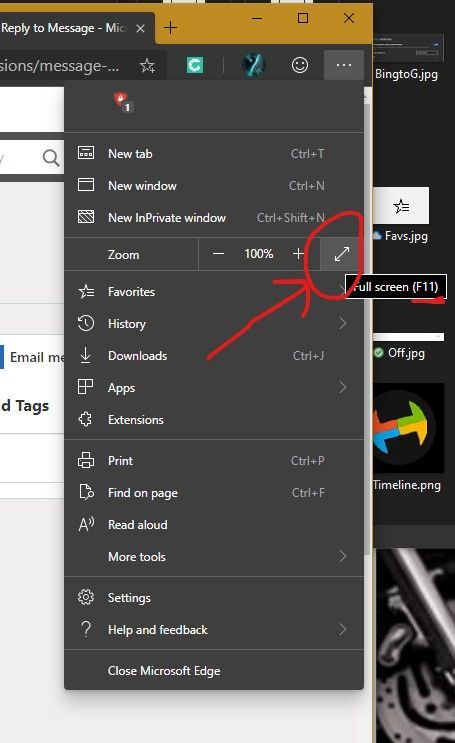The height and width of the screenshot is (743, 455).
Task: Click the Favorites star-list icon in menu
Action: [86, 291]
